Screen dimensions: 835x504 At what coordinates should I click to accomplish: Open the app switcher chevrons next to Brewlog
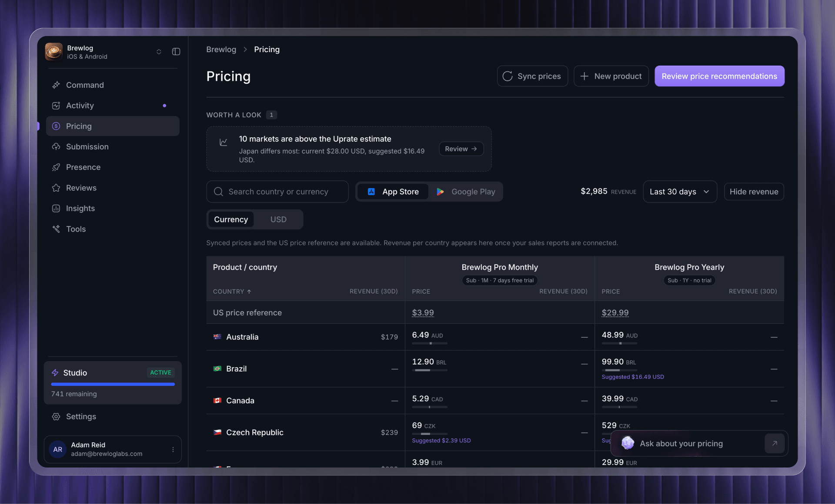pyautogui.click(x=159, y=52)
